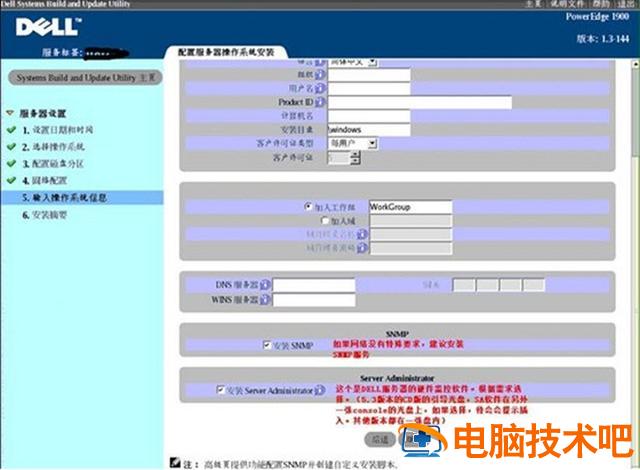
Task: Click the SNMP section heading
Action: [397, 334]
